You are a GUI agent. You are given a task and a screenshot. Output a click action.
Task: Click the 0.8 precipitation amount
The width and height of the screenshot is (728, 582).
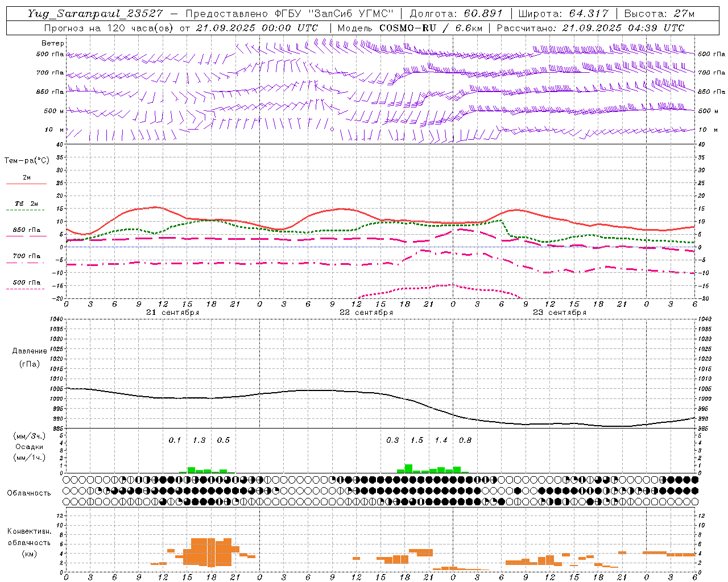tap(465, 440)
